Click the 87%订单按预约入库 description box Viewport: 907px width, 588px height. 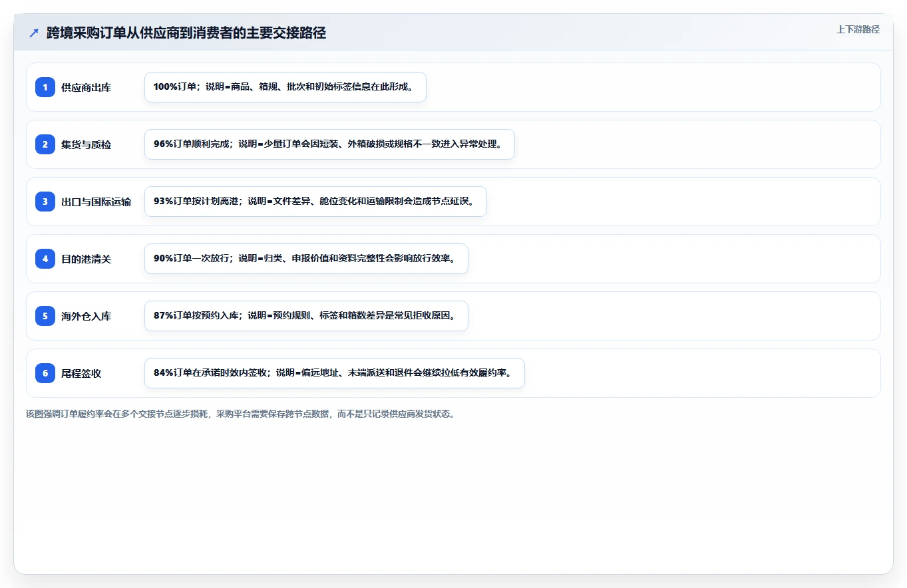[306, 316]
